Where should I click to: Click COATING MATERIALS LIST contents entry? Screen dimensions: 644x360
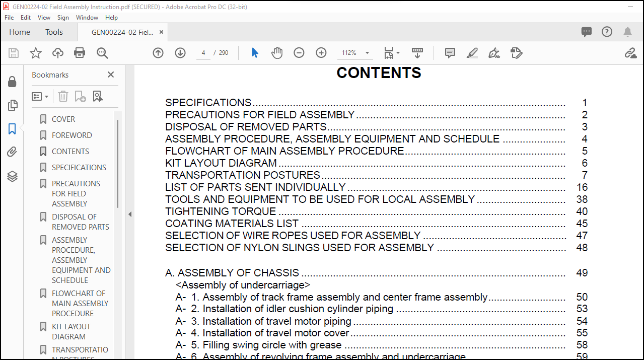(376, 224)
